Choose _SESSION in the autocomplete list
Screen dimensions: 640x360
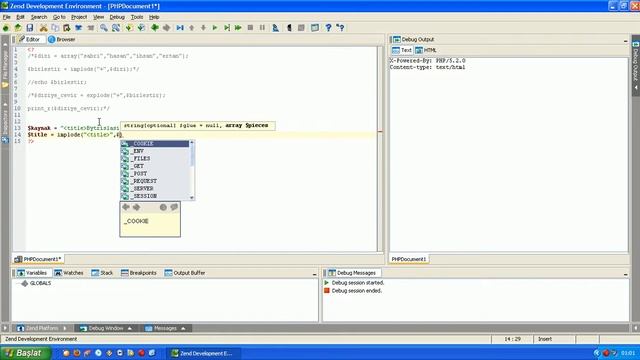coord(155,196)
